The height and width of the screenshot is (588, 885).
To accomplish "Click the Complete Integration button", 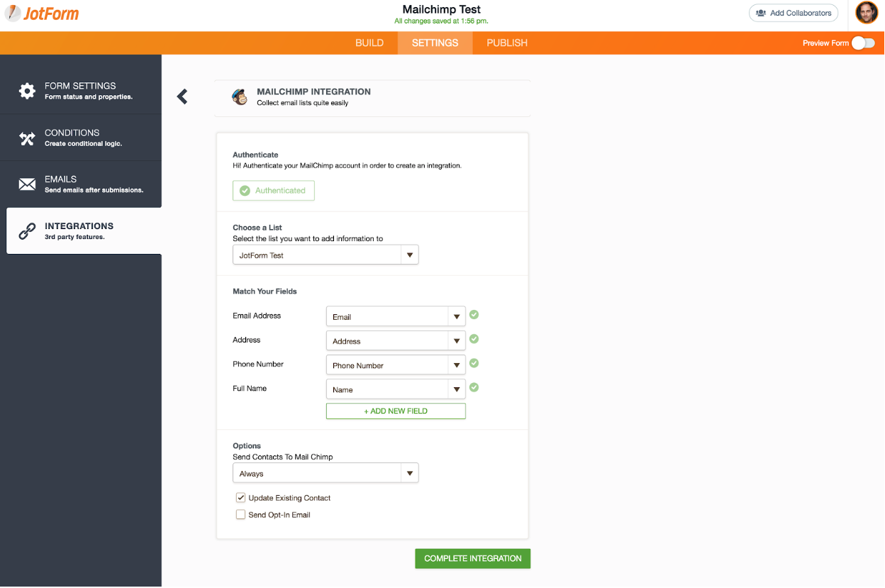I will point(472,559).
